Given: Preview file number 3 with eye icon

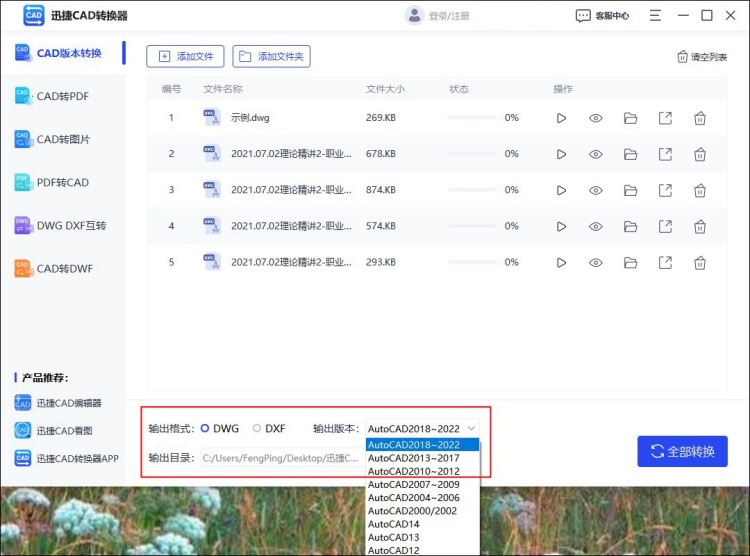Looking at the screenshot, I should tap(596, 190).
